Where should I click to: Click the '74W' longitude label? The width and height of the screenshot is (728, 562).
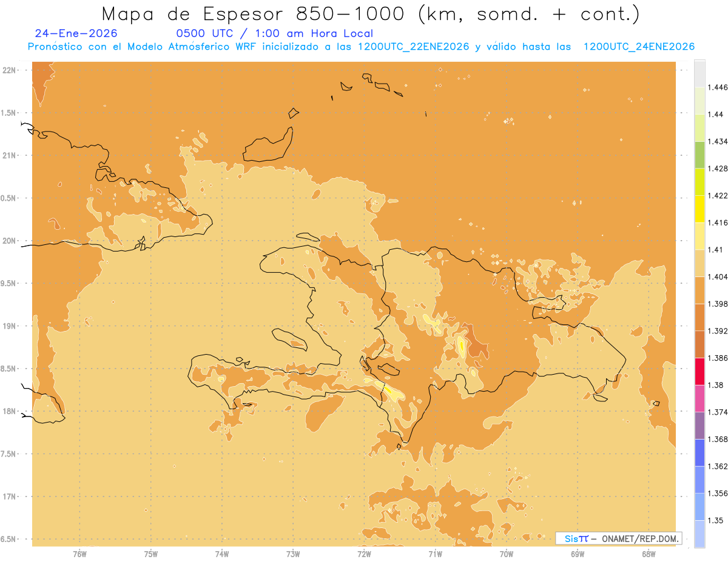point(221,554)
